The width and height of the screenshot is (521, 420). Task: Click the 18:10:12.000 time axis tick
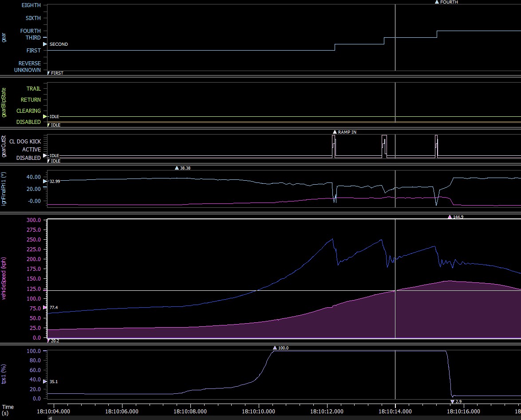(327, 411)
